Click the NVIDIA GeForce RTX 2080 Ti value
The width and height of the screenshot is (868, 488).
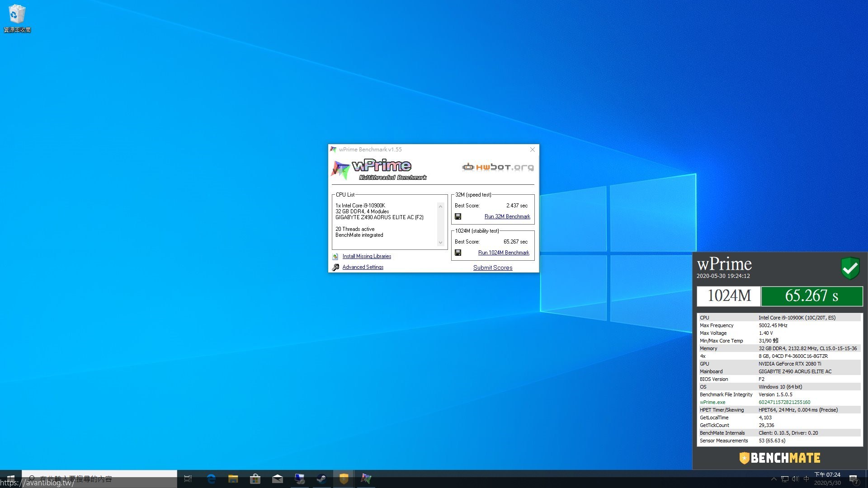tap(790, 364)
